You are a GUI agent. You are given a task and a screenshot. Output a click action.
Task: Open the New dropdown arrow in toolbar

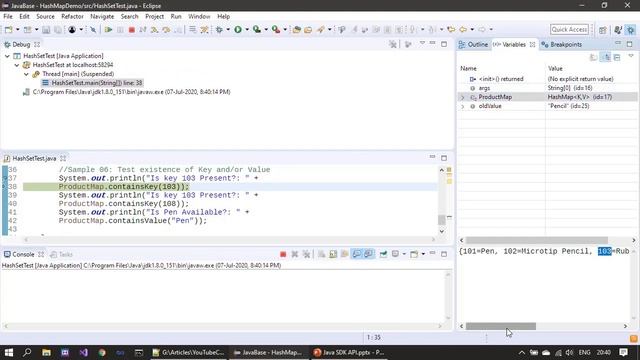[x=18, y=29]
